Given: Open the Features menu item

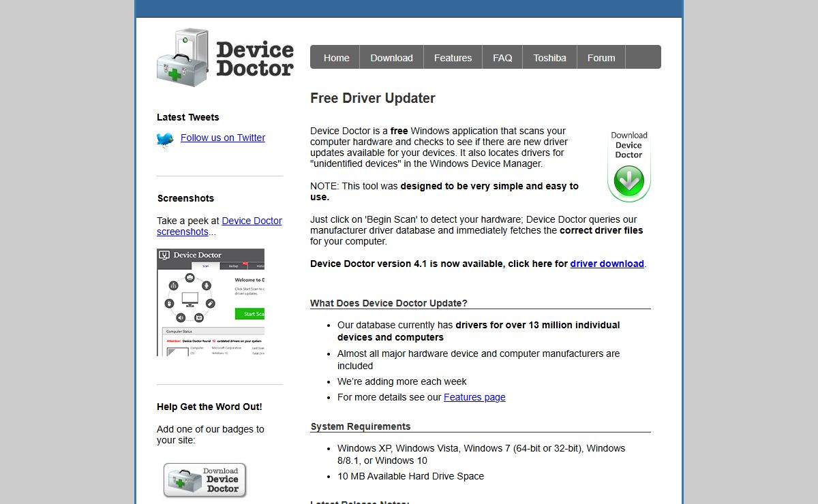Looking at the screenshot, I should coord(453,58).
